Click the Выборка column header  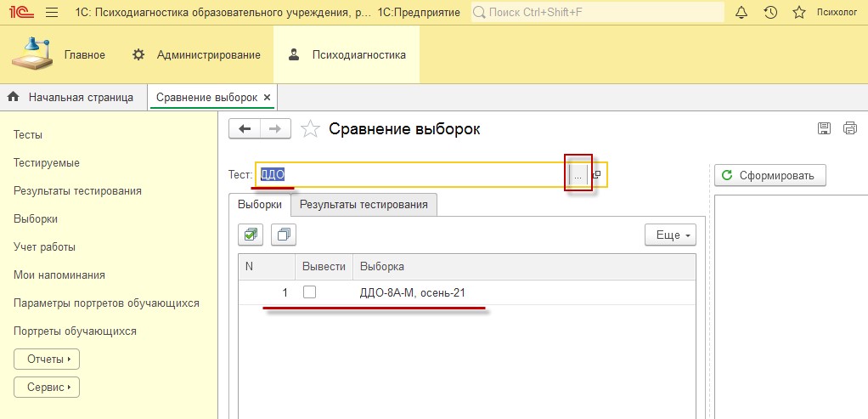(x=524, y=267)
